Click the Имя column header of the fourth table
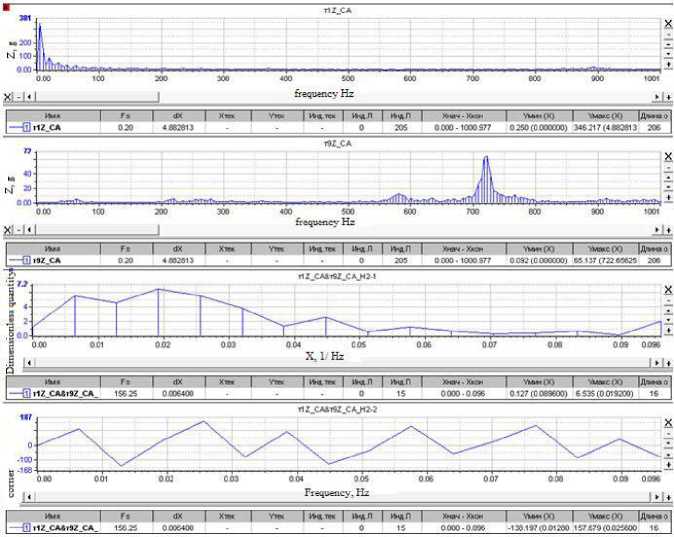Viewport: 674px width, 537px height. 53,516
